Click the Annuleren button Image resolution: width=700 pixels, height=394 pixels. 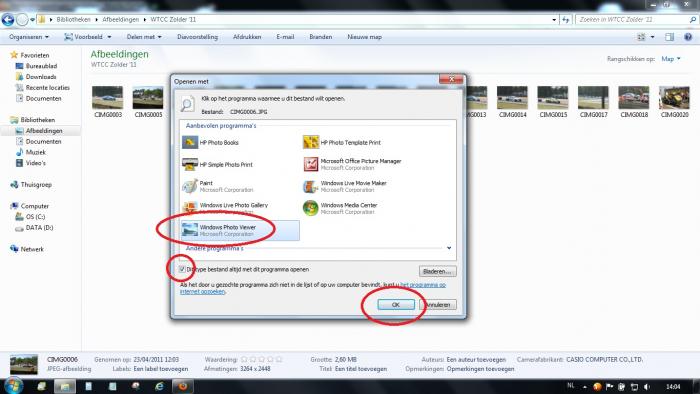[438, 304]
